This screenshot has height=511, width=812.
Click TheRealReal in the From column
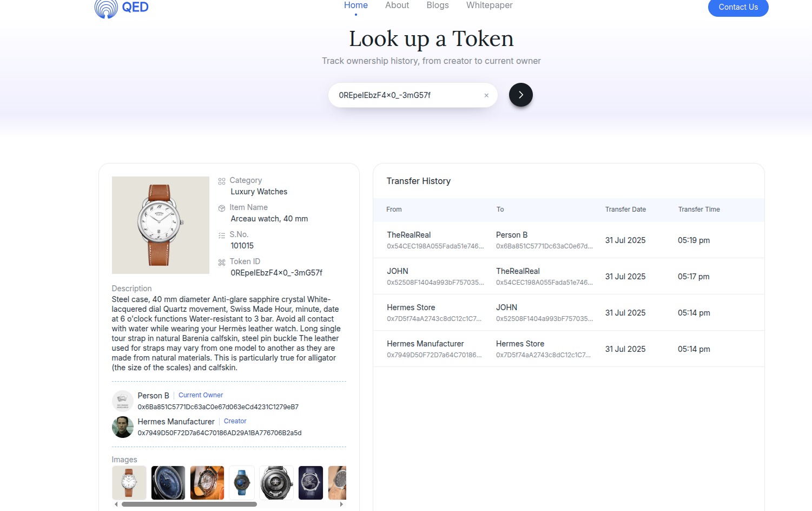(409, 235)
